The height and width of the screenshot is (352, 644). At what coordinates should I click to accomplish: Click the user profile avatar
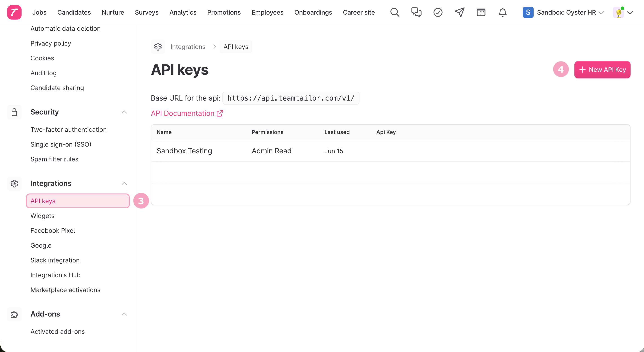click(x=618, y=12)
